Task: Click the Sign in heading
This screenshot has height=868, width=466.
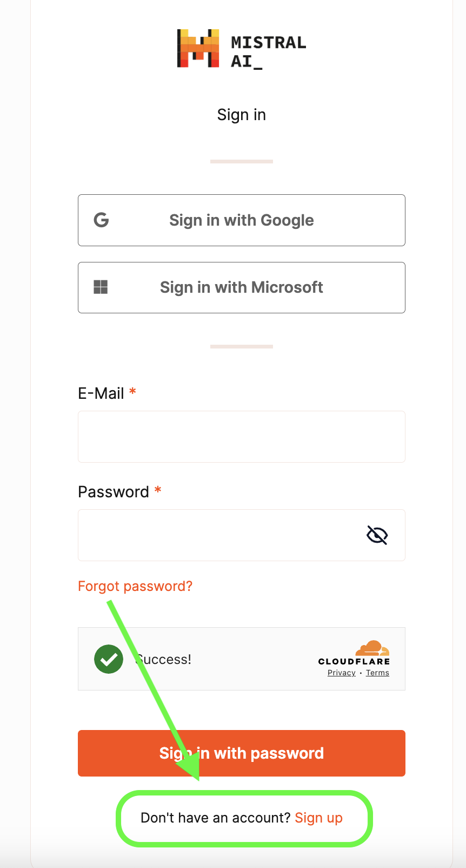Action: tap(242, 115)
